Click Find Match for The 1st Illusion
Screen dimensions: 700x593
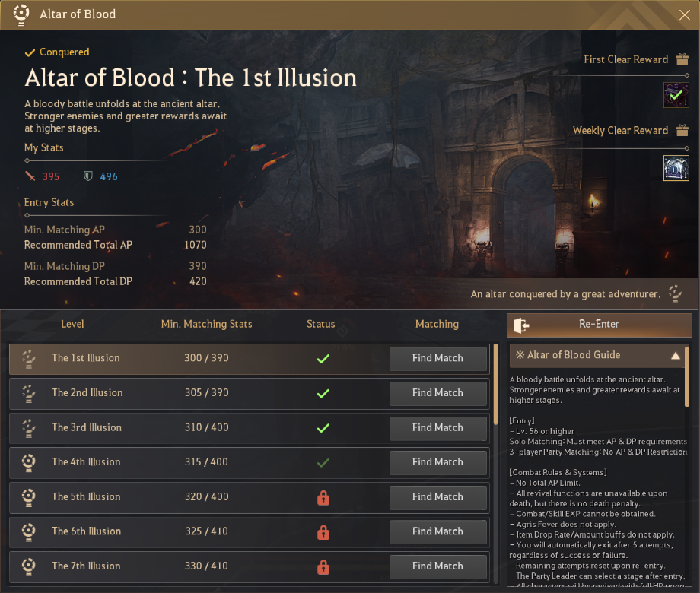437,358
